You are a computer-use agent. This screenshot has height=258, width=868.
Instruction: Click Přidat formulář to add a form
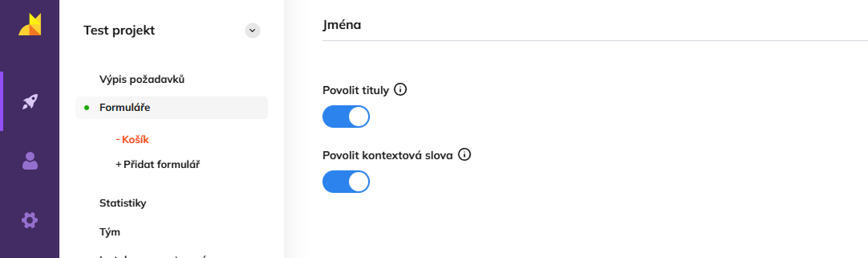[158, 164]
